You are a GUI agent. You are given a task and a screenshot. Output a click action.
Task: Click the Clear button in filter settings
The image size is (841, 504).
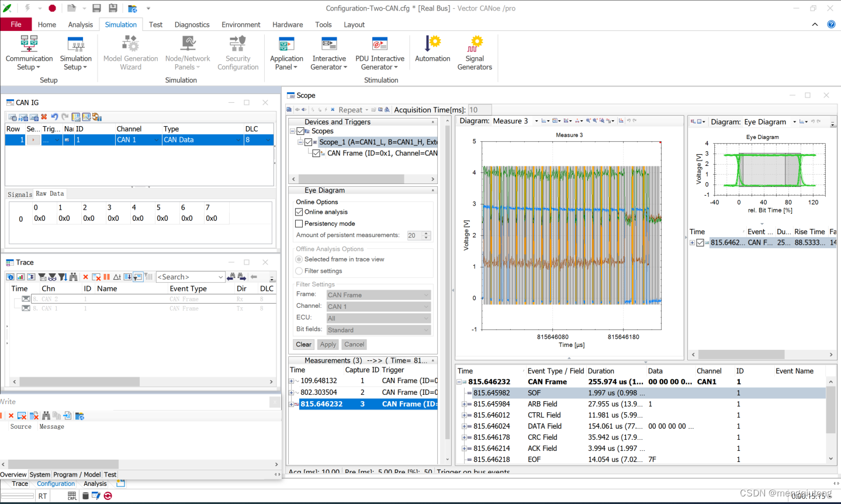pyautogui.click(x=303, y=345)
